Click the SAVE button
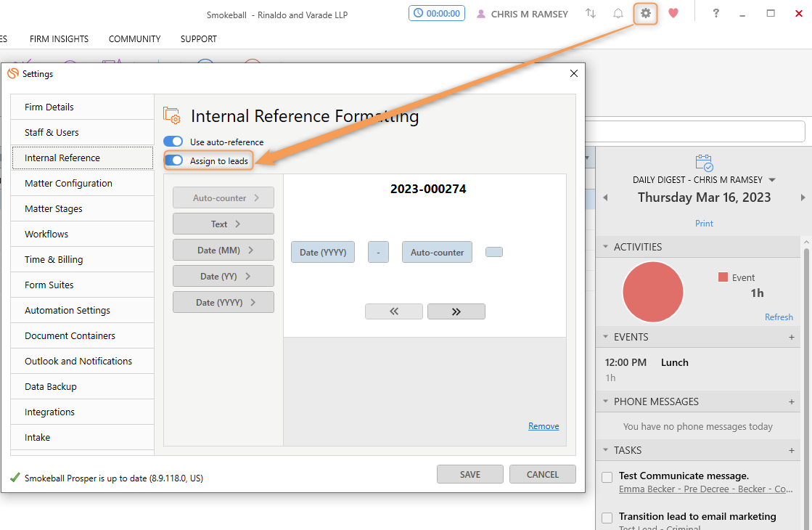The image size is (812, 530). pos(469,474)
